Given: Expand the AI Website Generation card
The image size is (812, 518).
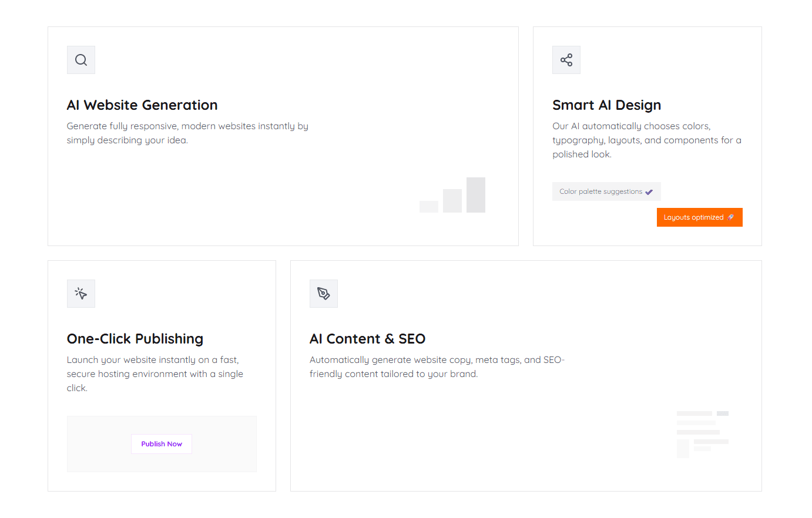Looking at the screenshot, I should [283, 135].
